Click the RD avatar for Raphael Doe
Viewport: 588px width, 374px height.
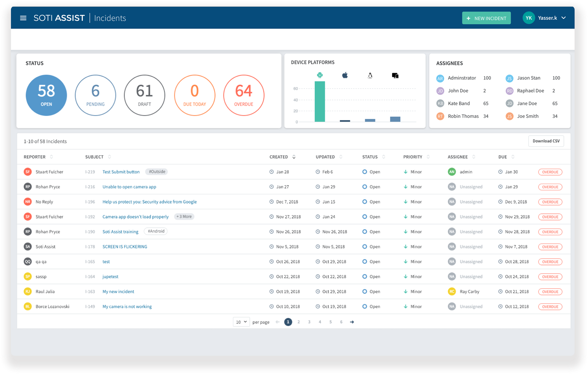click(x=509, y=91)
